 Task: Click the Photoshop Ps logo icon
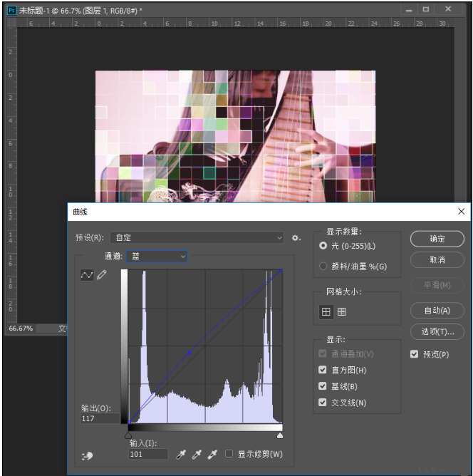(11, 10)
